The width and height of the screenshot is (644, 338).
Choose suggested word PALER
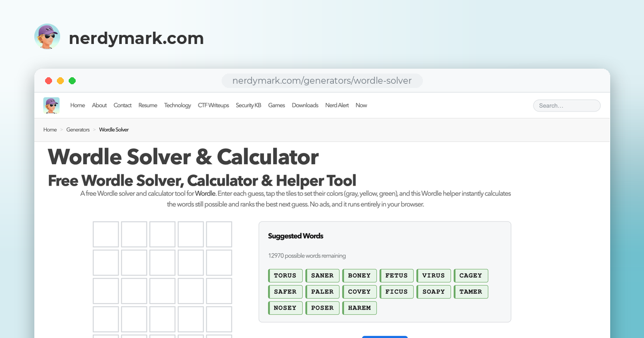(323, 292)
